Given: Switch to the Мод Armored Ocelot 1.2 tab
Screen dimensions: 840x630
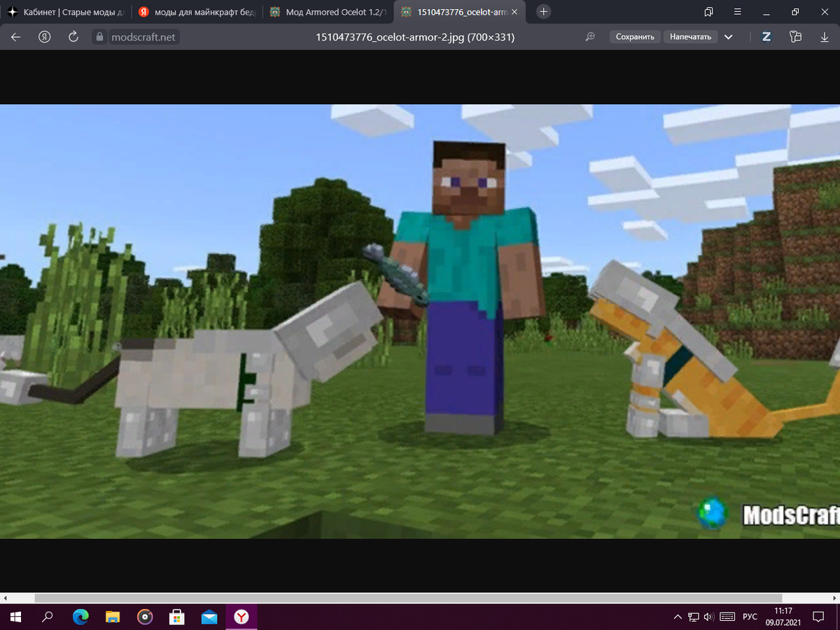Looking at the screenshot, I should [x=328, y=12].
